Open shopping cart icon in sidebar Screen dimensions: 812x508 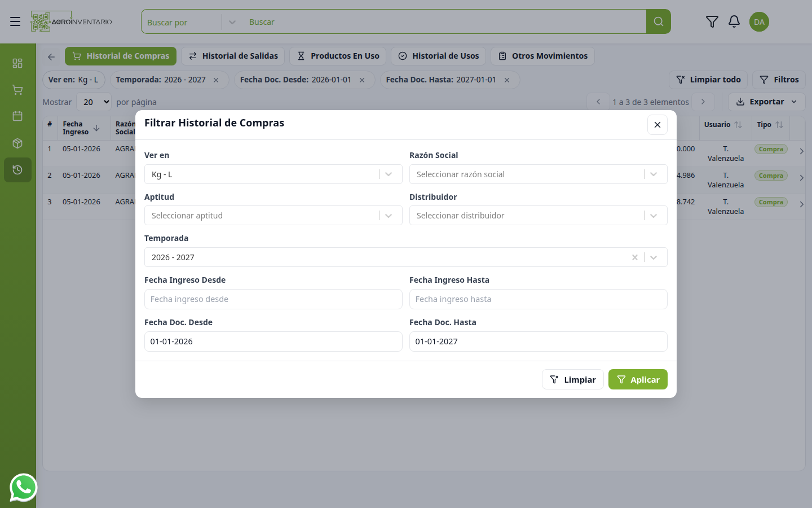tap(17, 90)
